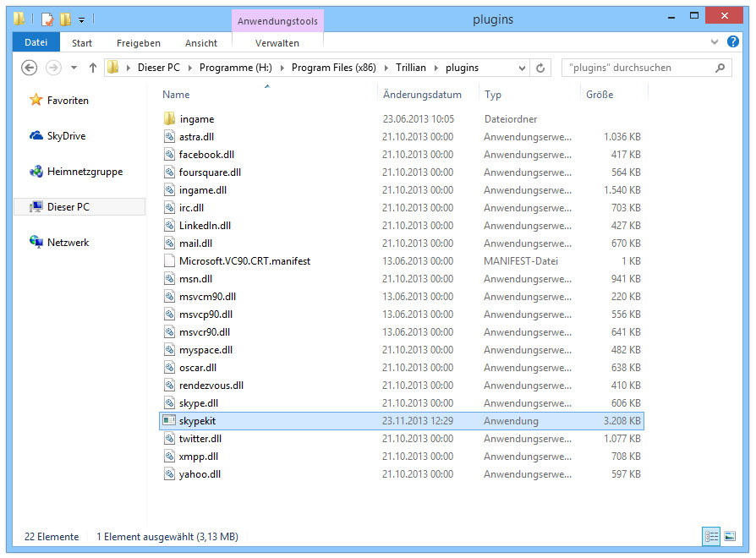Open address bar history dropdown
Image resolution: width=756 pixels, height=558 pixels.
522,68
